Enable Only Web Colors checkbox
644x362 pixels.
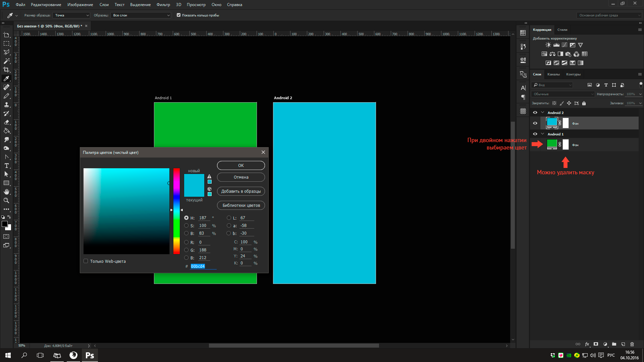click(x=86, y=261)
